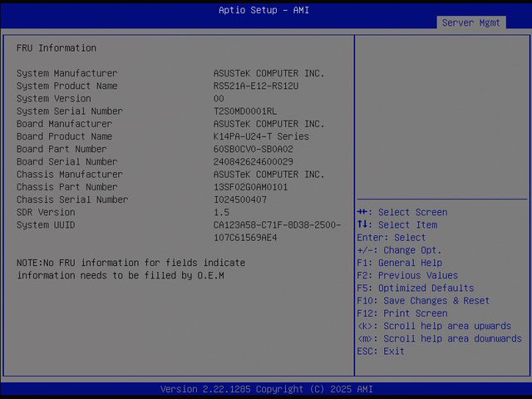Select System Serial Number label
Image resolution: width=532 pixels, height=399 pixels.
(70, 111)
